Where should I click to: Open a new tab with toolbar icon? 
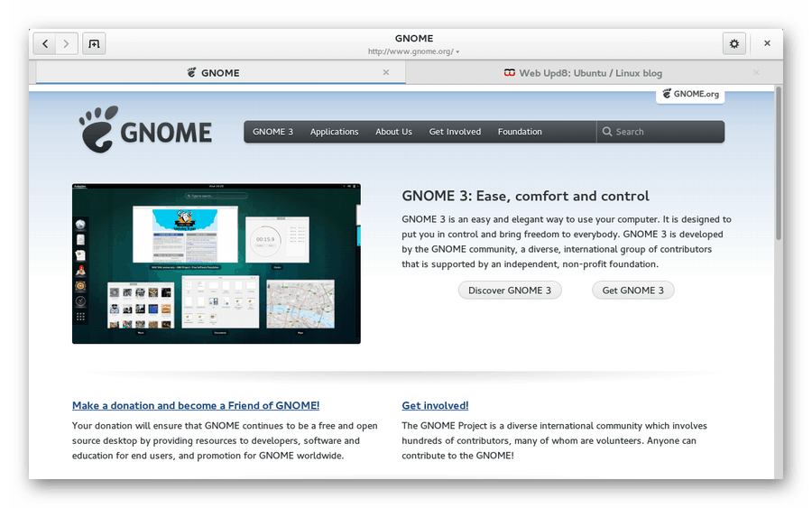[x=94, y=43]
